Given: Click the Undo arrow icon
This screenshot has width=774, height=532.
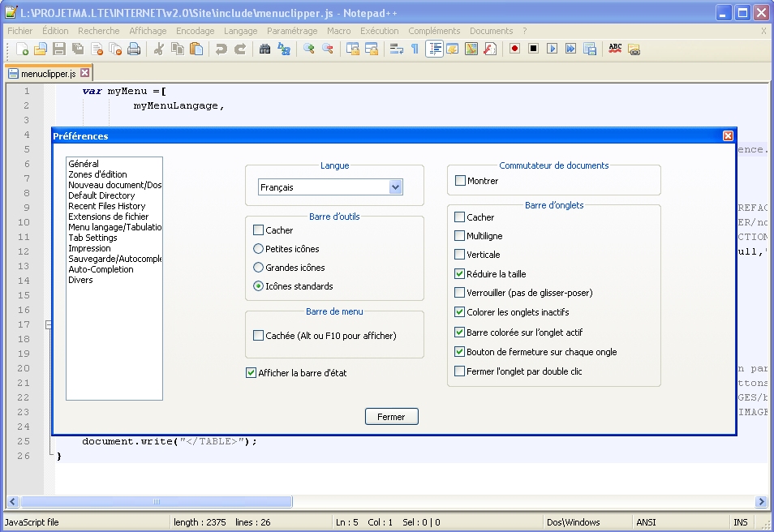Looking at the screenshot, I should click(x=221, y=49).
